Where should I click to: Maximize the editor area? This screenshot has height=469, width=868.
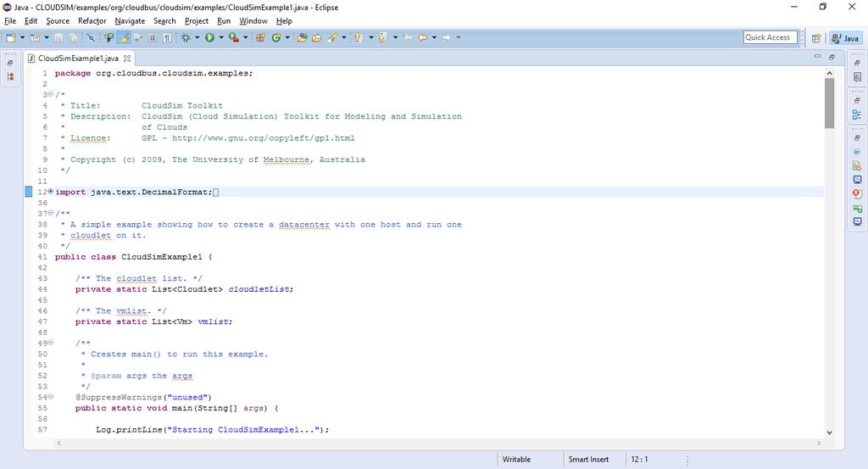click(832, 57)
